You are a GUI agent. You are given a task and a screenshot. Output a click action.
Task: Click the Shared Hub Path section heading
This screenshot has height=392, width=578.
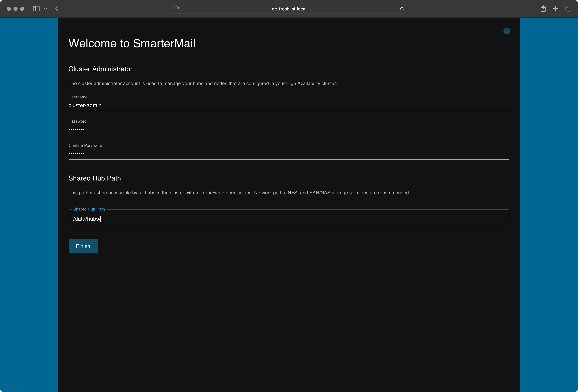(95, 178)
